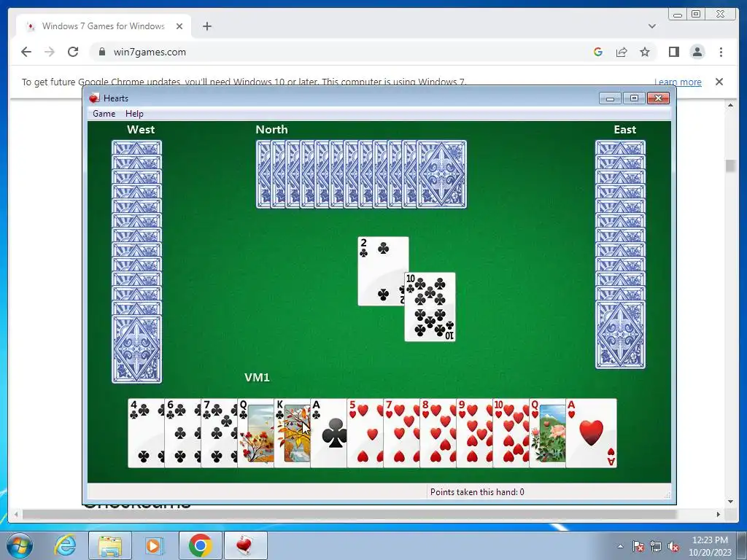This screenshot has width=747, height=560.
Task: Click horizontal scrollbar right arrow
Action: pyautogui.click(x=719, y=514)
